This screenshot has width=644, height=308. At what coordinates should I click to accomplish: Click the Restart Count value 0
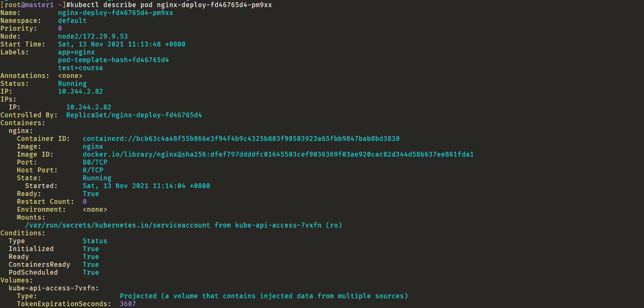coord(85,202)
